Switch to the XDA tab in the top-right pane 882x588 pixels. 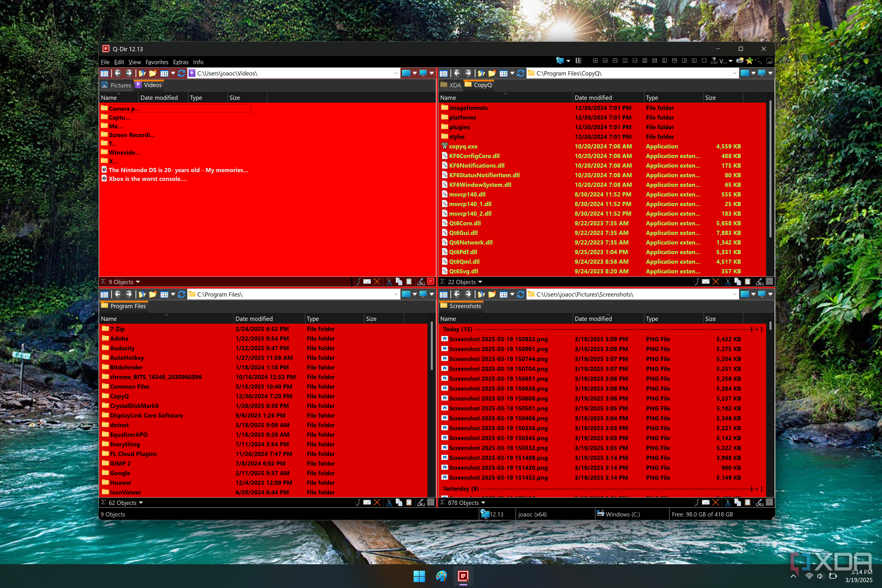point(451,85)
